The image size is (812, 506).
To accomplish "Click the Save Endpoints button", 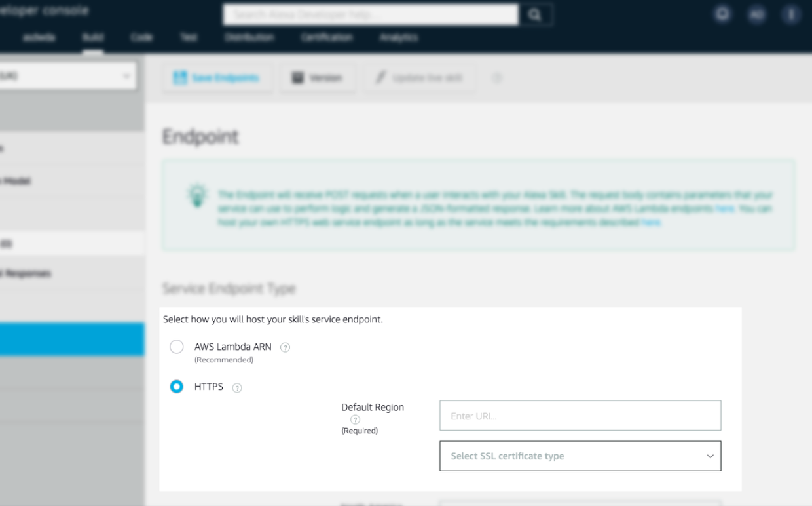I will click(x=217, y=77).
